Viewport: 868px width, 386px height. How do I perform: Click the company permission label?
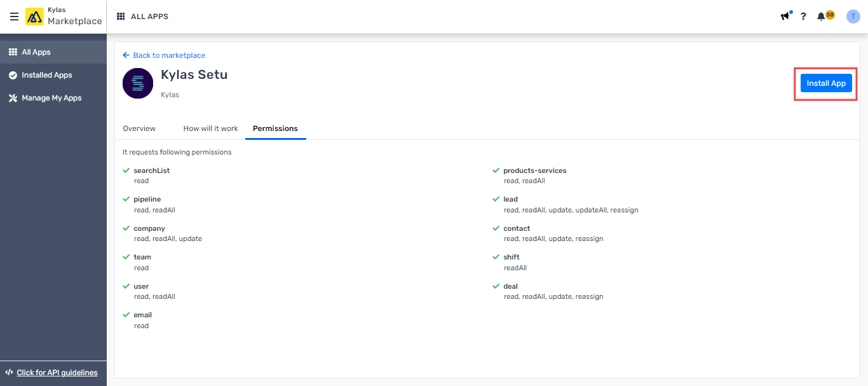click(149, 228)
